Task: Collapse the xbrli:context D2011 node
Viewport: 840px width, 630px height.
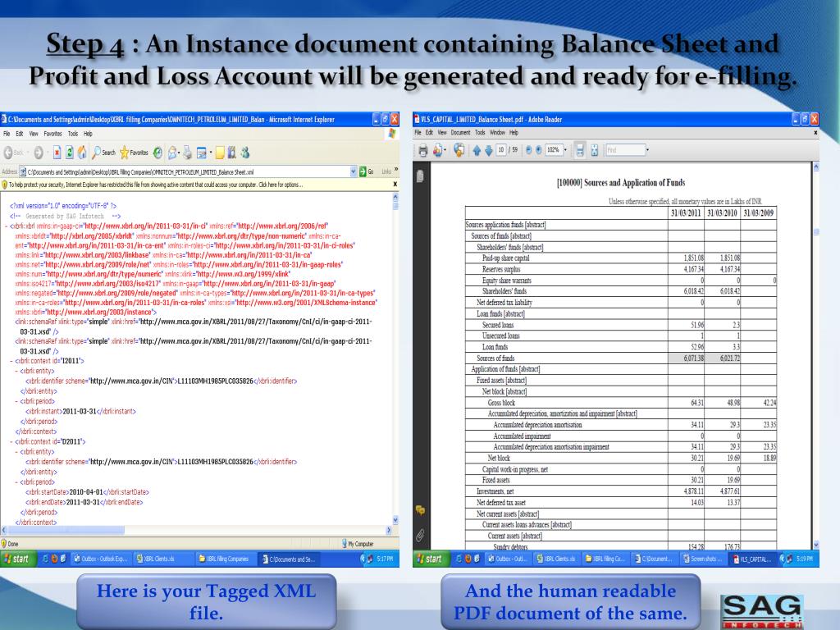Action: pyautogui.click(x=11, y=442)
